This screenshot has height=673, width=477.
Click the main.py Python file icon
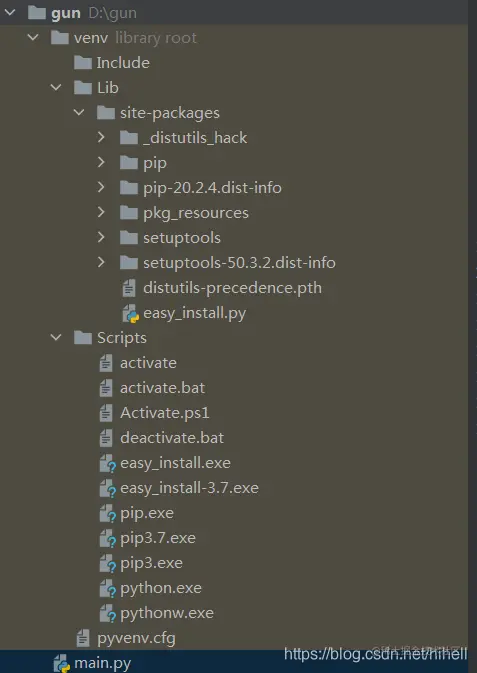[x=62, y=664]
